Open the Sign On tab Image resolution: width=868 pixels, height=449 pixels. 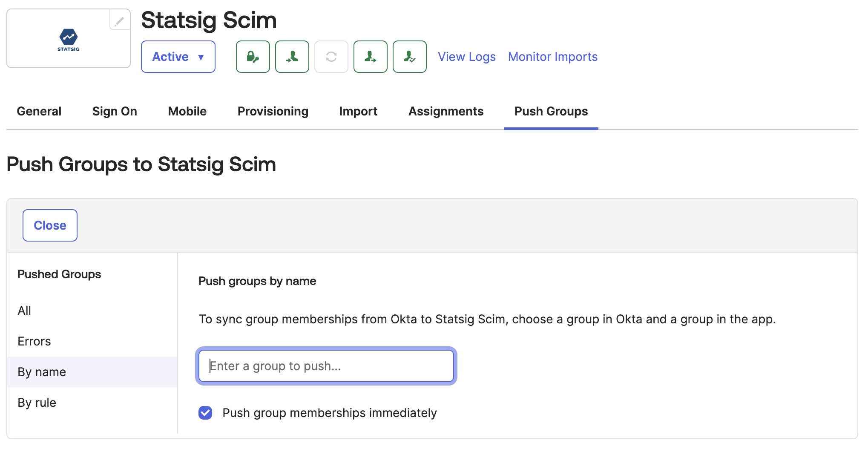click(x=114, y=111)
